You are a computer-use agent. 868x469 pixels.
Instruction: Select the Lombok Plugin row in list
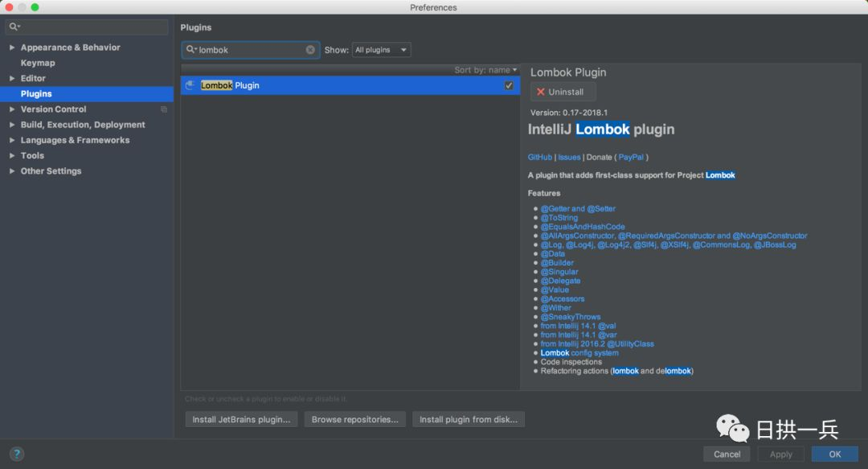(350, 85)
